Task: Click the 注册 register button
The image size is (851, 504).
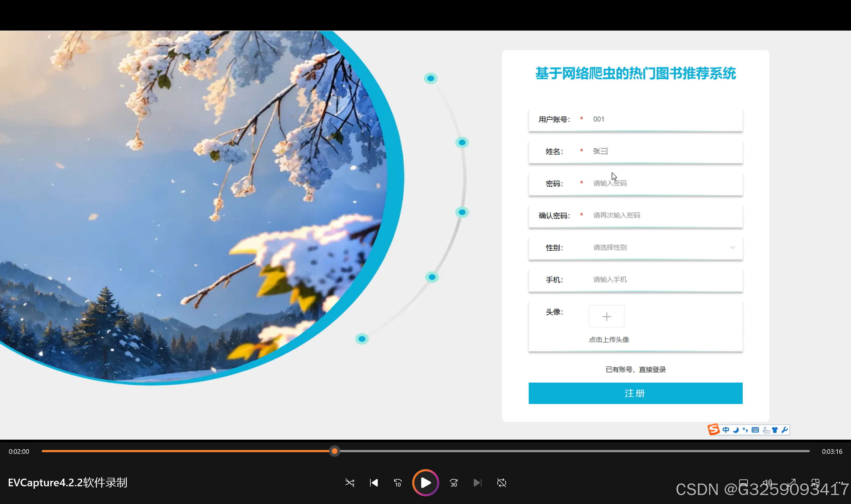Action: click(x=635, y=393)
